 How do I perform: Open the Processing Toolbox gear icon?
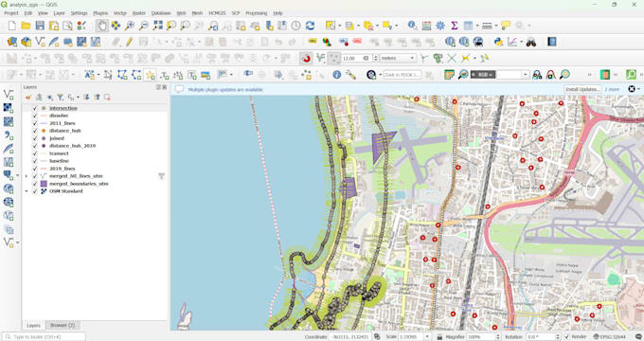(x=440, y=26)
